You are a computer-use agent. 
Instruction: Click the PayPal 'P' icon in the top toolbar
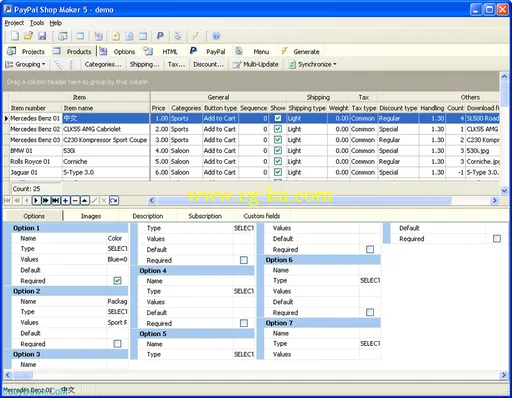click(160, 36)
